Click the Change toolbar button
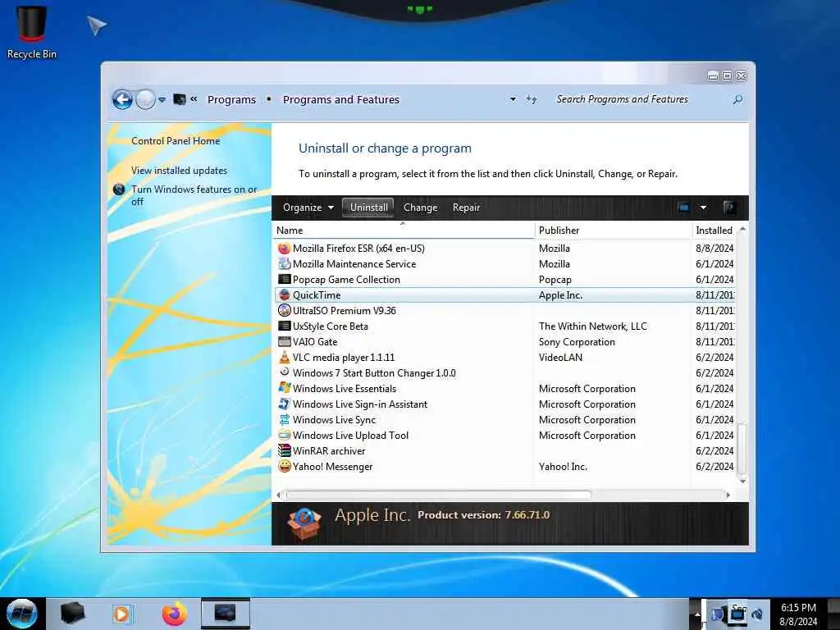 click(421, 208)
